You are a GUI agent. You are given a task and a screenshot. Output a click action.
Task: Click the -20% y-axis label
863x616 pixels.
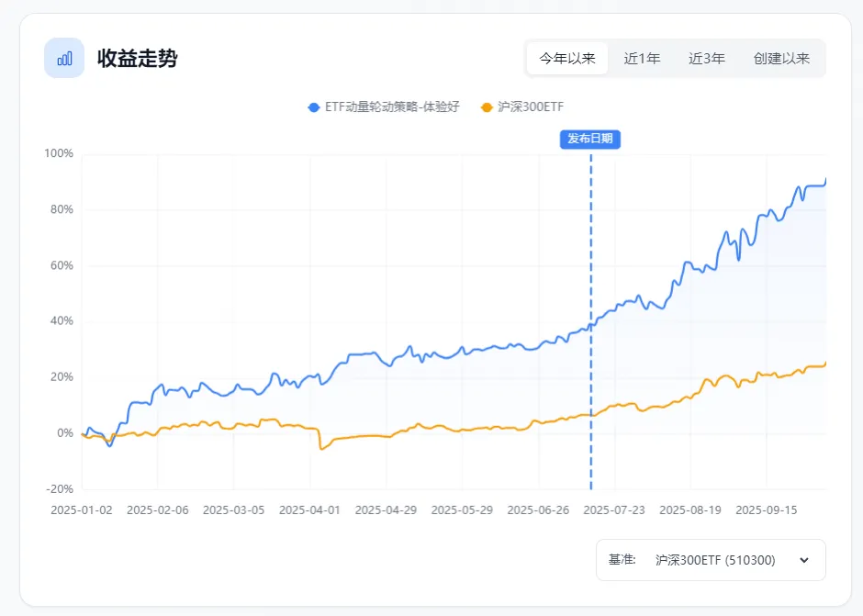point(59,488)
